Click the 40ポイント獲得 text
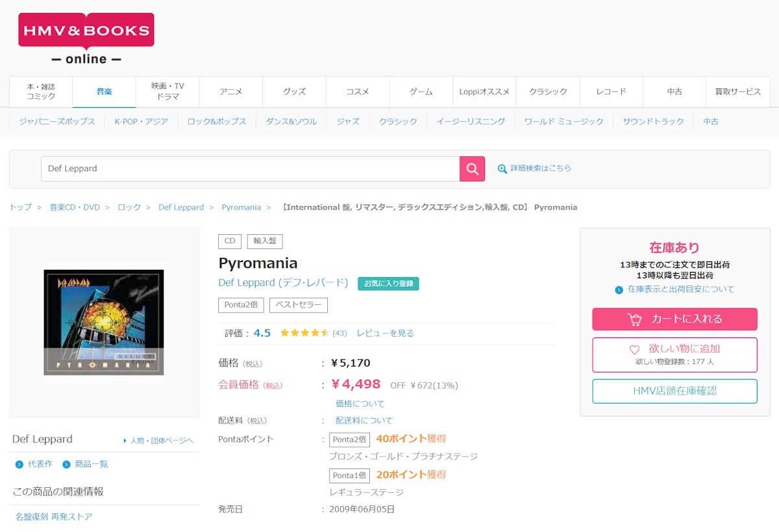 (411, 439)
